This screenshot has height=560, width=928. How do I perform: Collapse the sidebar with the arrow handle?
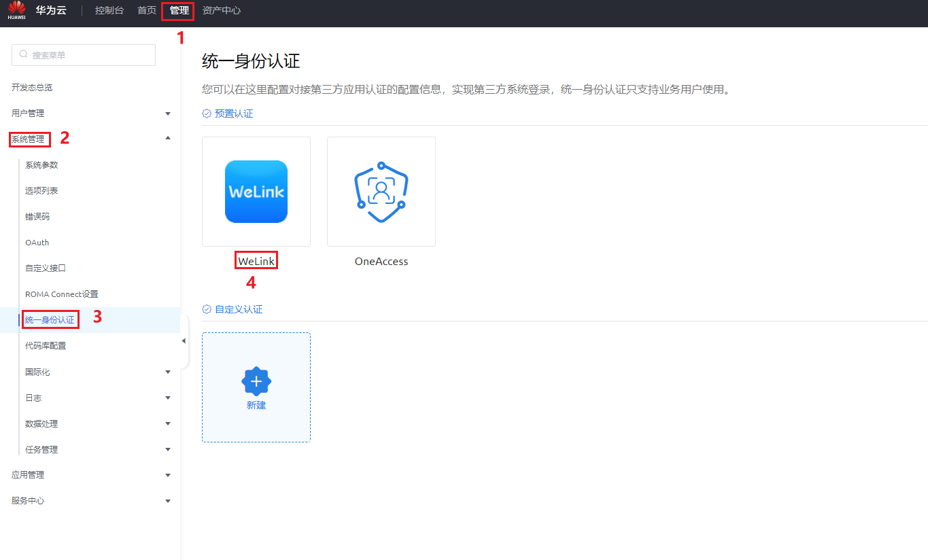pos(184,340)
